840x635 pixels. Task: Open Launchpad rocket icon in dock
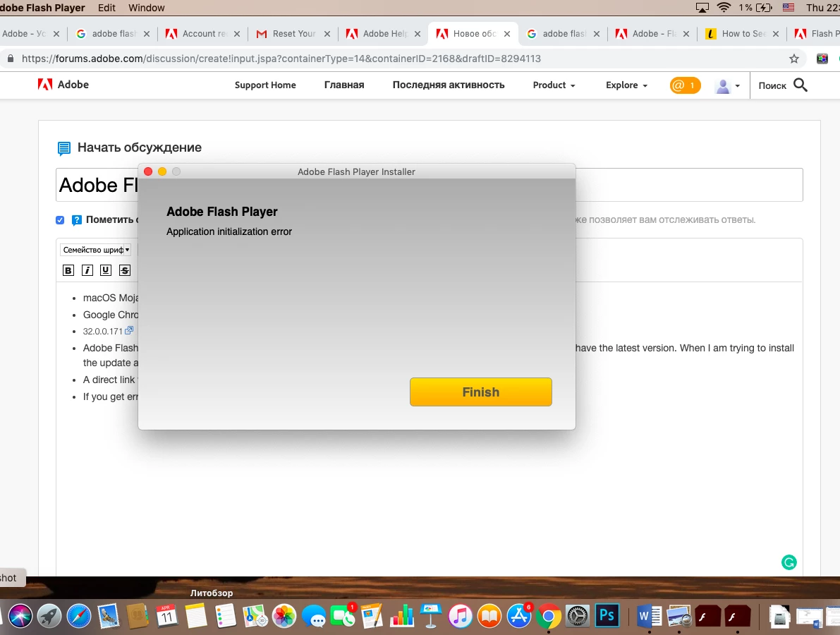point(49,616)
